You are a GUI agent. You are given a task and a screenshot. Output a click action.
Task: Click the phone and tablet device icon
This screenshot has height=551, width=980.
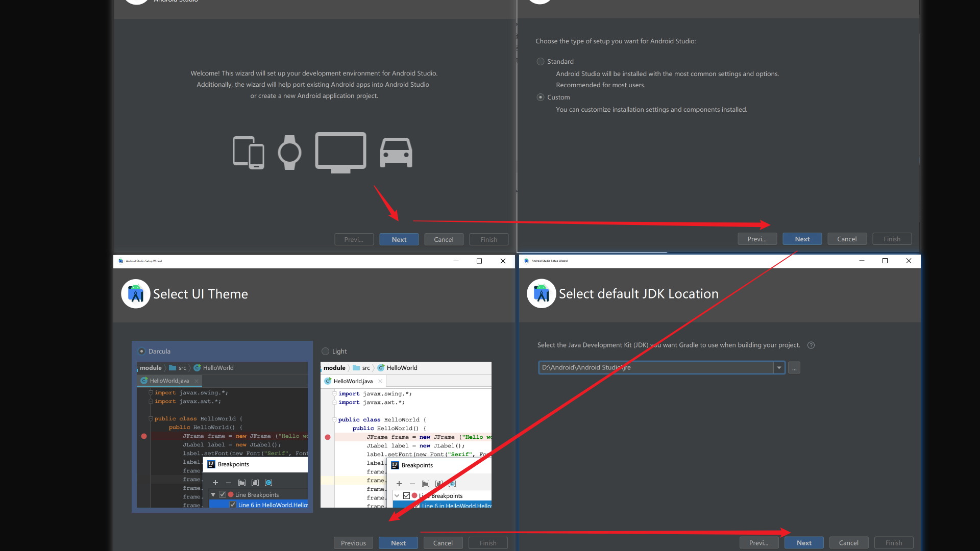coord(249,153)
